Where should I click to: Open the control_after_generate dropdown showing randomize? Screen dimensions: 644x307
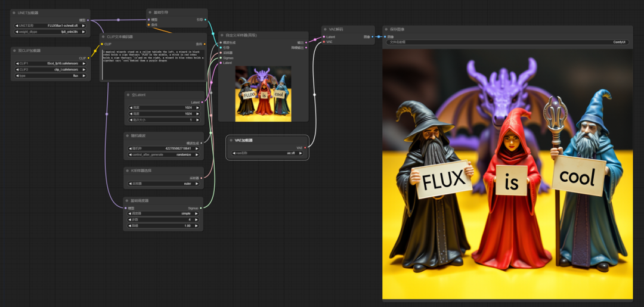(165, 155)
